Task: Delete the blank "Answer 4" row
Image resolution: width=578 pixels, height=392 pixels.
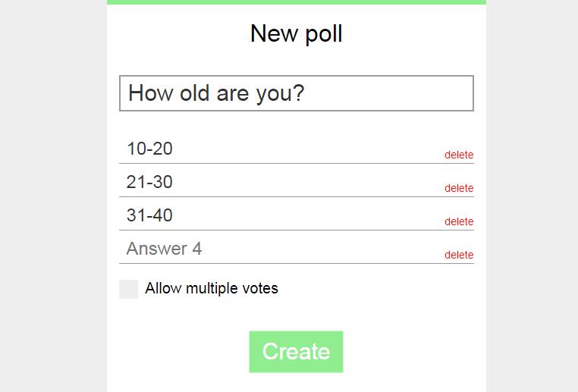Action: (x=459, y=255)
